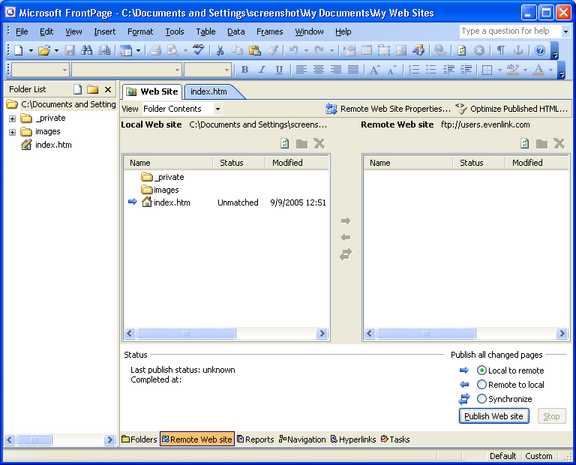This screenshot has width=576, height=465.
Task: Click the Spelling check icon
Action: [x=199, y=50]
